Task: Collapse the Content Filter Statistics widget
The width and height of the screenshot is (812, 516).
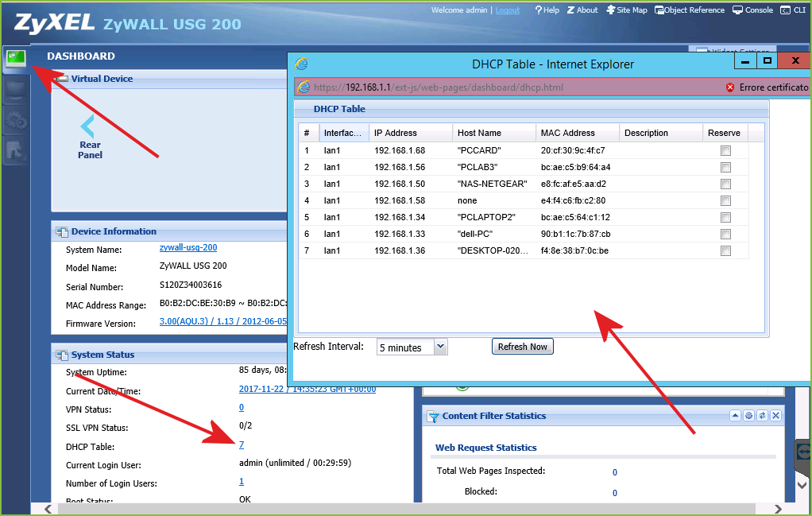Action: [736, 416]
